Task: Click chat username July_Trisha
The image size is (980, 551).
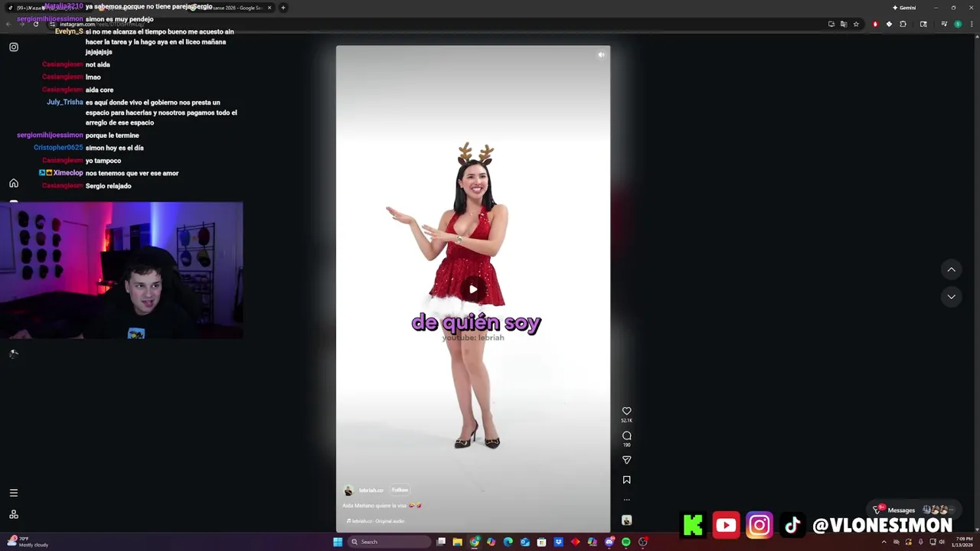Action: coord(64,102)
